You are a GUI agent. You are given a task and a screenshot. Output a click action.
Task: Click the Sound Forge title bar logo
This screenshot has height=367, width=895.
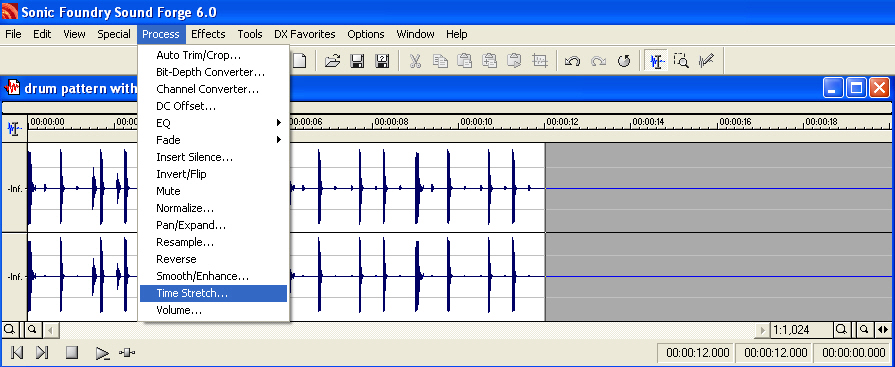(x=10, y=11)
